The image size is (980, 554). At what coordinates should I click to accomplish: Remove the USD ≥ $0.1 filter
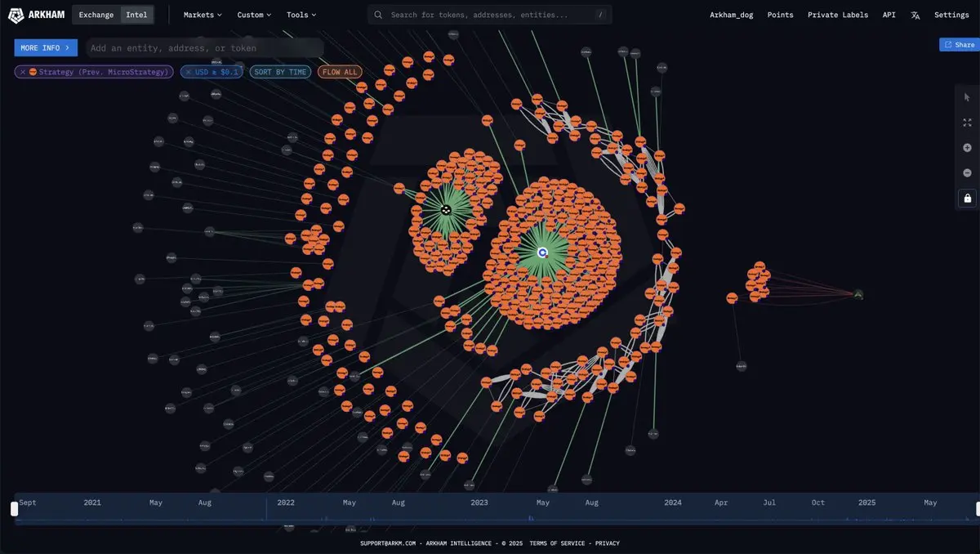[x=188, y=72]
